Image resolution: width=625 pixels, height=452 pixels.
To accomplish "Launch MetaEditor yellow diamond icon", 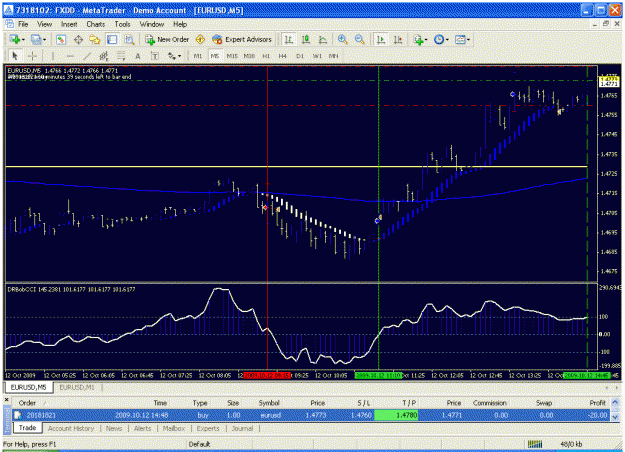I will (x=200, y=39).
